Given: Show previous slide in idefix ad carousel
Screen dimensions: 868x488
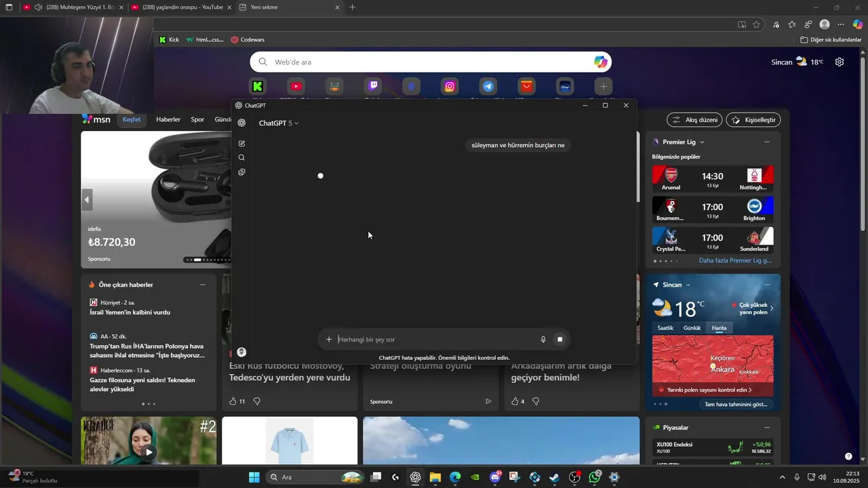Looking at the screenshot, I should pyautogui.click(x=87, y=200).
